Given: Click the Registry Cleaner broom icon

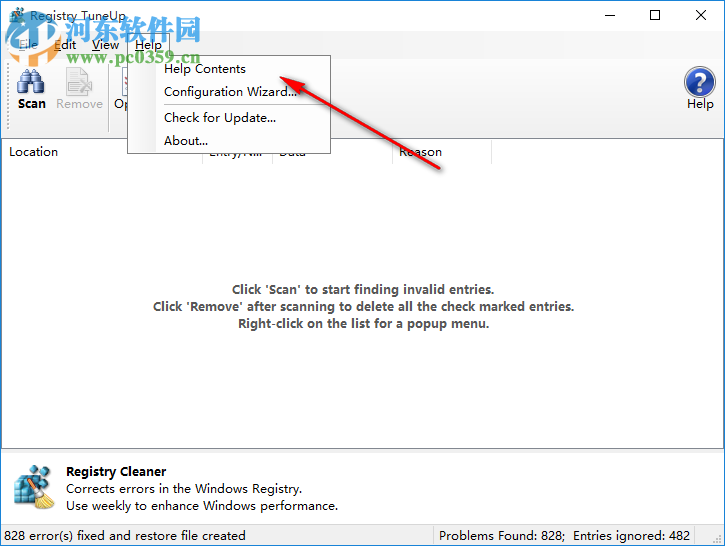Looking at the screenshot, I should (x=34, y=487).
